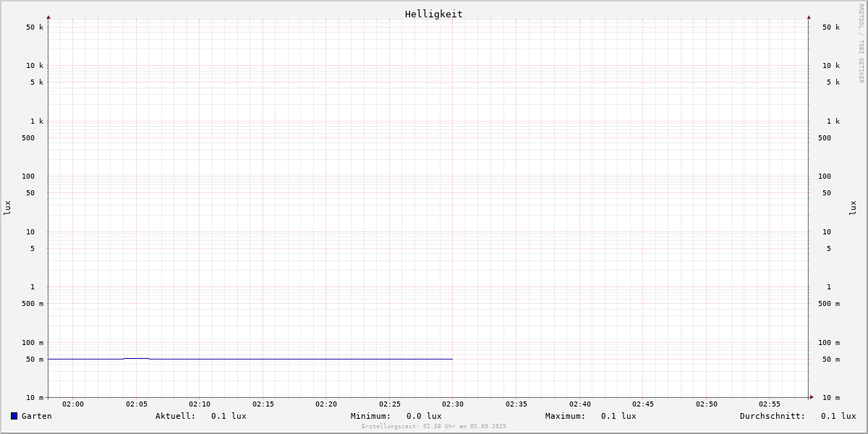868x434 pixels.
Task: Click the 500 m label on right axis
Action: tap(829, 304)
